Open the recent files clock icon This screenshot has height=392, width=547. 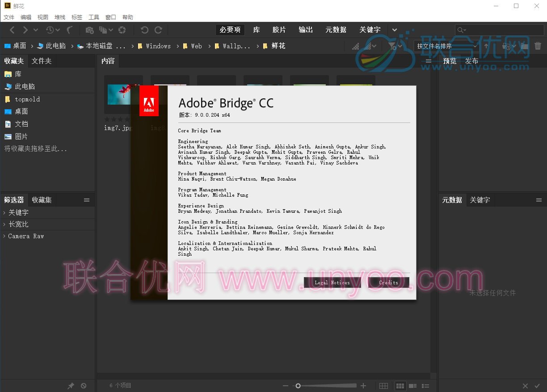[50, 30]
